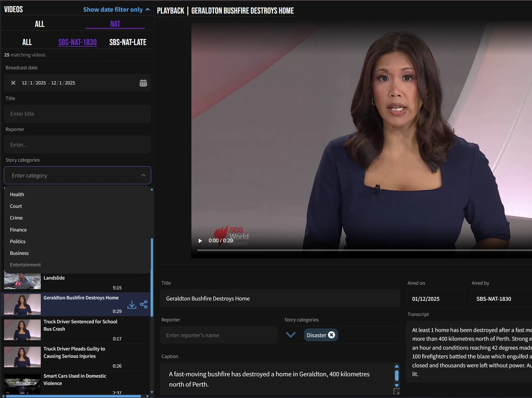Select the ALL top-level tab
The height and width of the screenshot is (398, 532).
tap(40, 24)
